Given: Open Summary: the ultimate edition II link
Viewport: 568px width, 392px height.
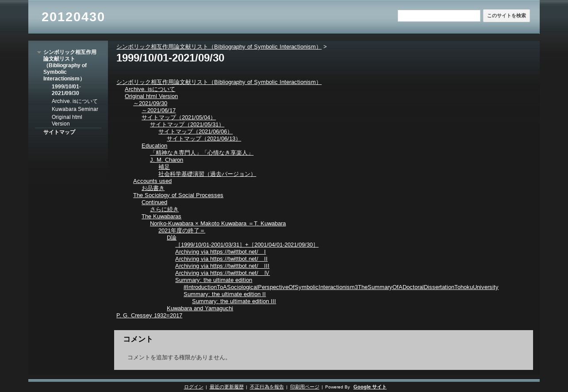Looking at the screenshot, I should 225,294.
